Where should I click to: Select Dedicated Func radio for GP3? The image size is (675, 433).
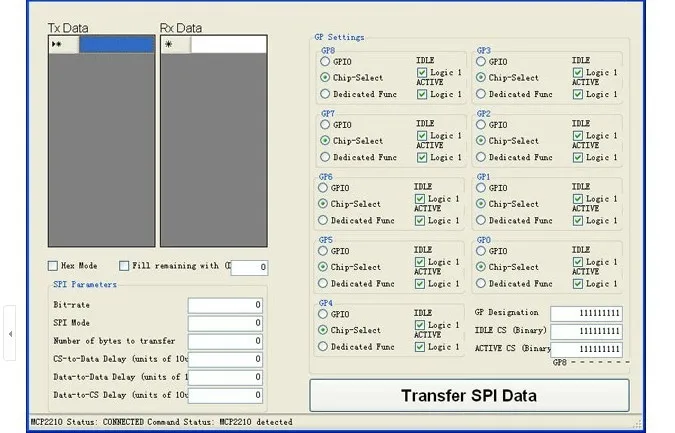(481, 93)
